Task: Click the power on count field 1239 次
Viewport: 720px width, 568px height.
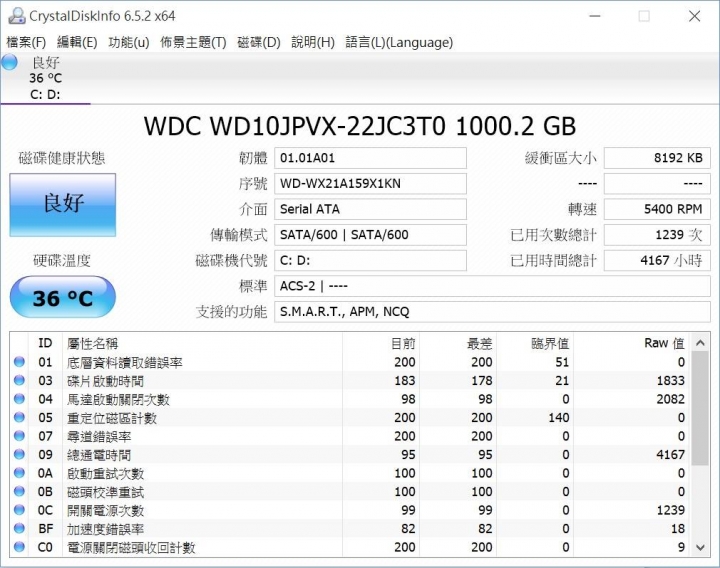Action: tap(657, 235)
